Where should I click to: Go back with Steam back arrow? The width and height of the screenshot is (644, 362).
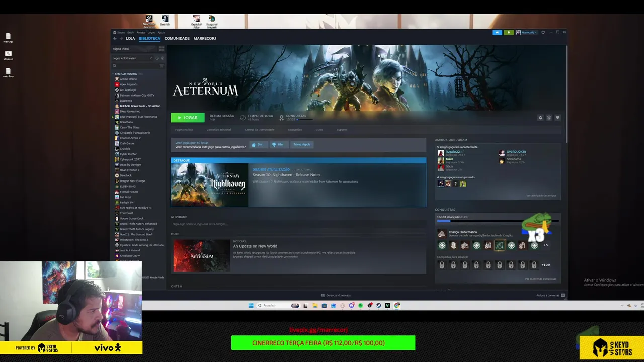(x=115, y=38)
